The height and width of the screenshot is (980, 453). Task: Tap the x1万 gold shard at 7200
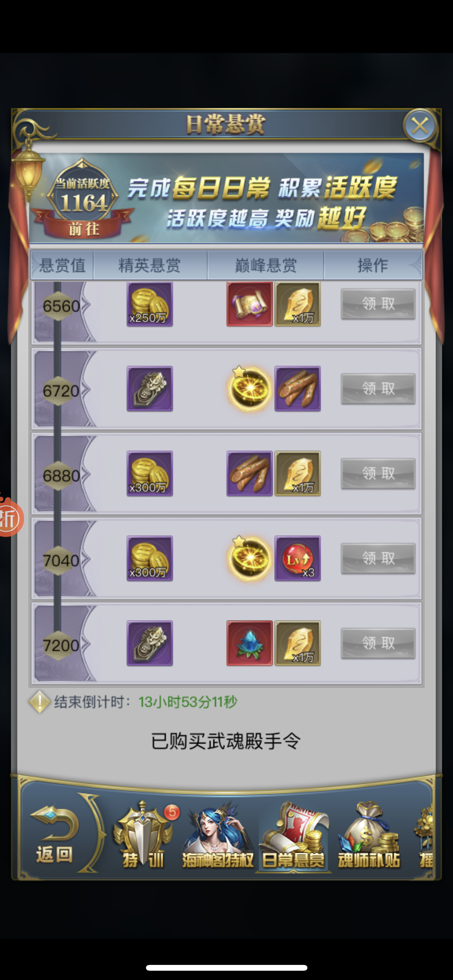point(297,643)
